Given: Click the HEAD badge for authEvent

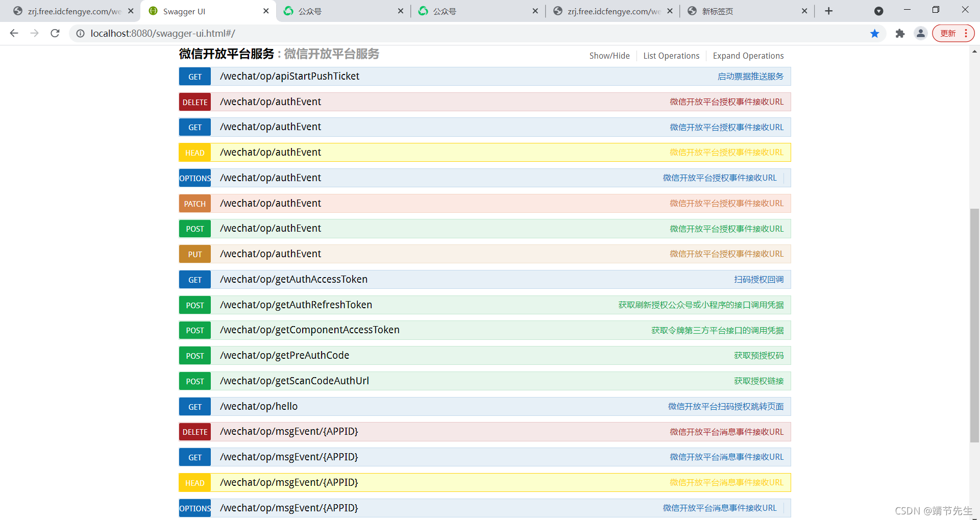Looking at the screenshot, I should 195,153.
